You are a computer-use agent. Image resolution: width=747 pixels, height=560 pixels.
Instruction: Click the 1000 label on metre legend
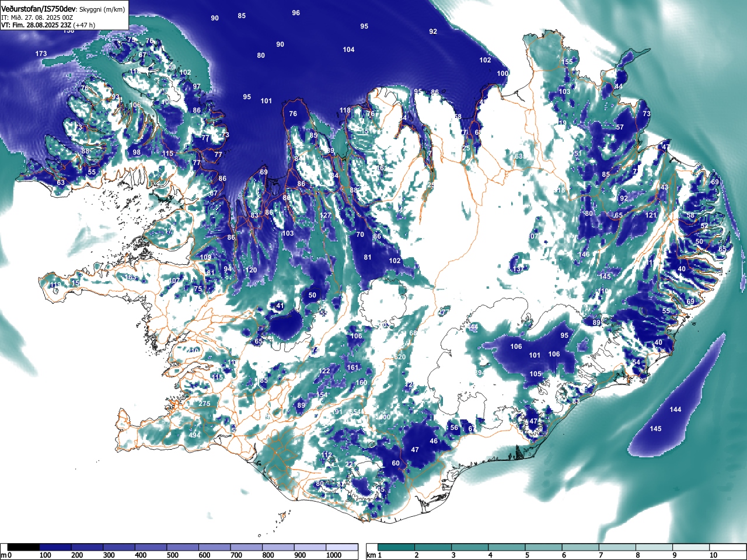pos(334,555)
